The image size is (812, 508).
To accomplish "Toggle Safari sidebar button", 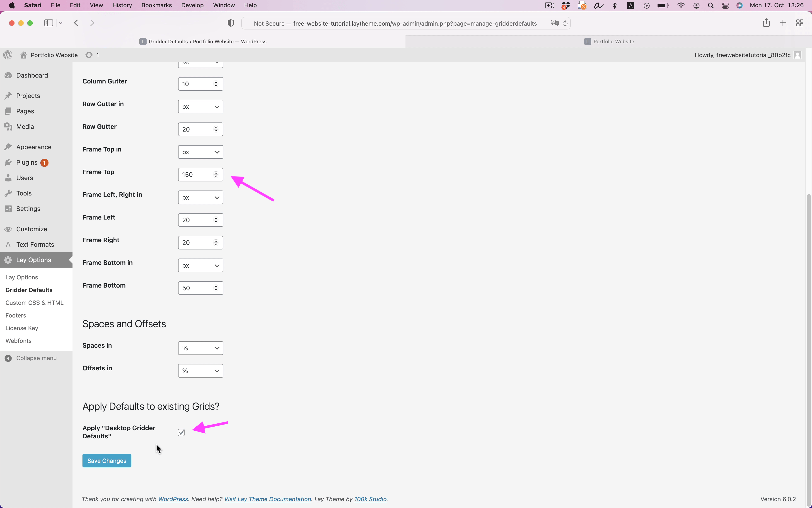I will (x=49, y=23).
